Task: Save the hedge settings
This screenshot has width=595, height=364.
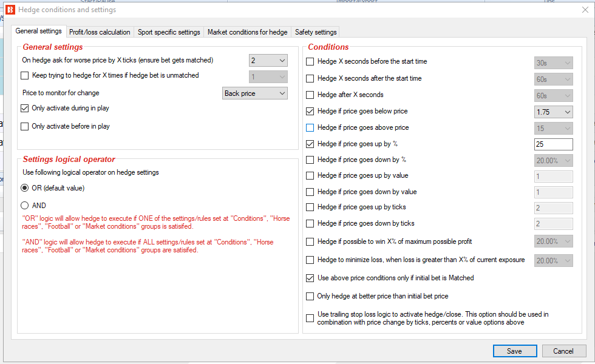Action: pyautogui.click(x=515, y=351)
